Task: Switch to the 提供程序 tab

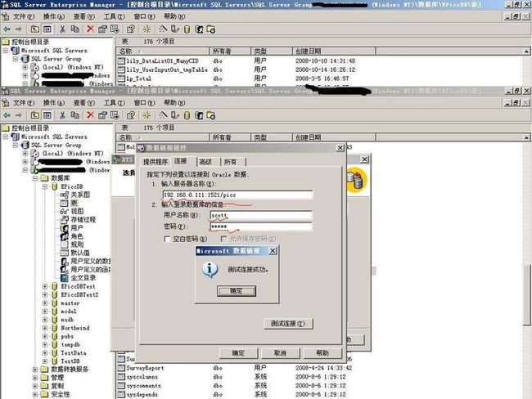Action: click(x=156, y=162)
